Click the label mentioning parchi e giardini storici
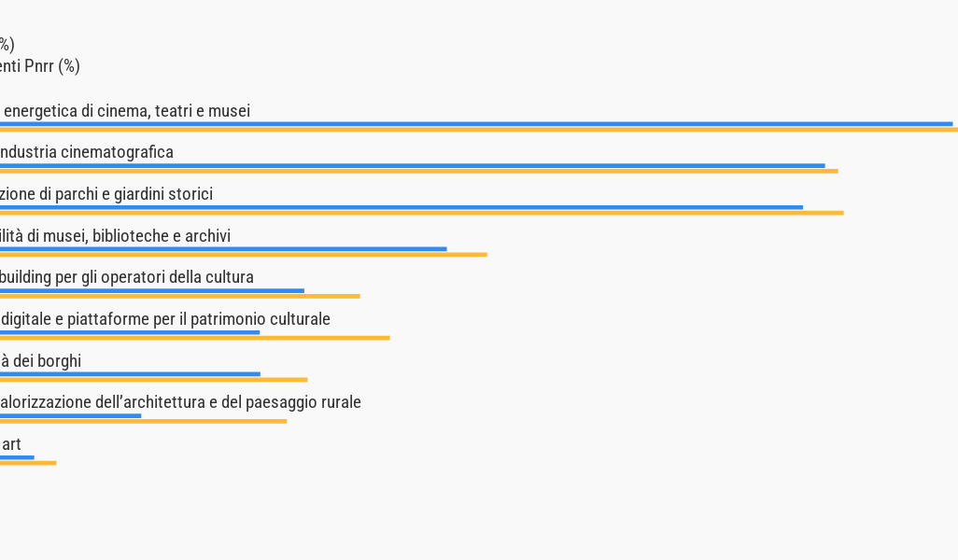 click(x=106, y=194)
